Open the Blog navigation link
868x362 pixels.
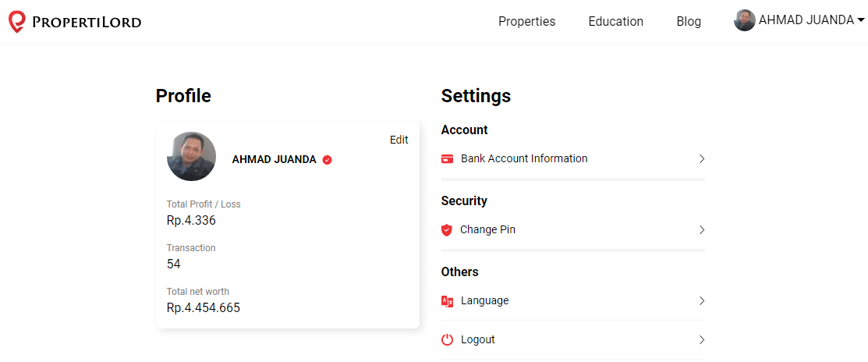click(689, 22)
